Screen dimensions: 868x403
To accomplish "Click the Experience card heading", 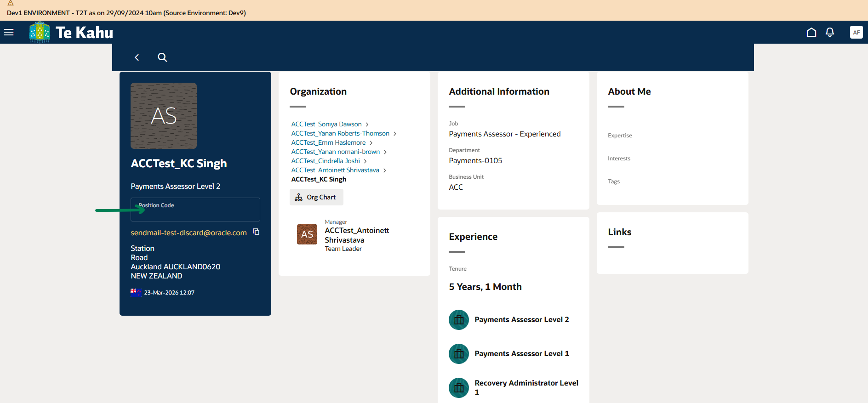I will (x=473, y=237).
